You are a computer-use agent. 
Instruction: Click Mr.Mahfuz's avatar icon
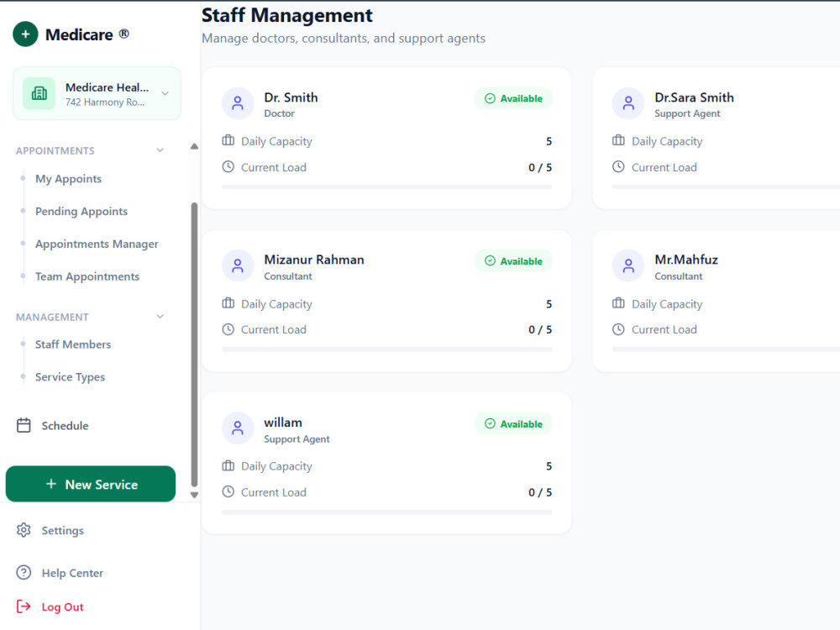[x=628, y=265]
